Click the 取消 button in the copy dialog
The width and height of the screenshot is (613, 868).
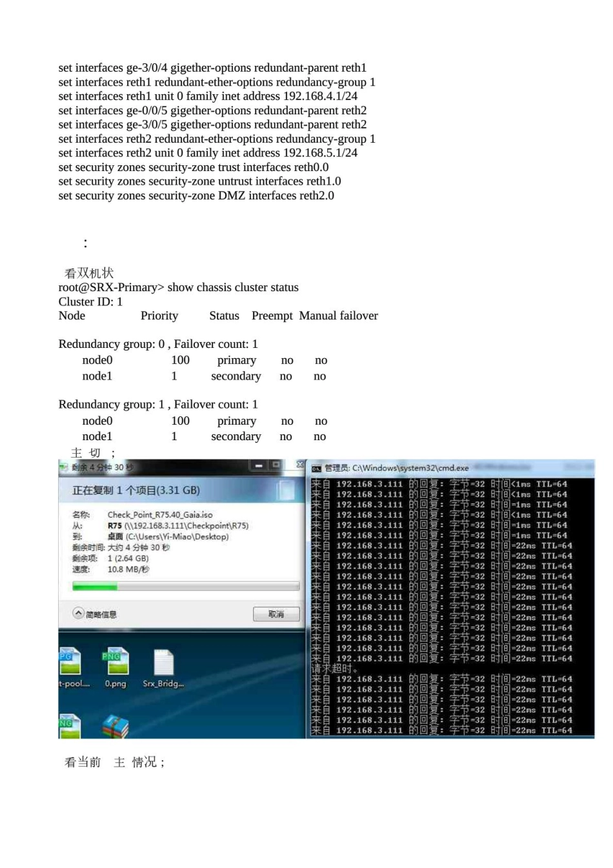276,614
